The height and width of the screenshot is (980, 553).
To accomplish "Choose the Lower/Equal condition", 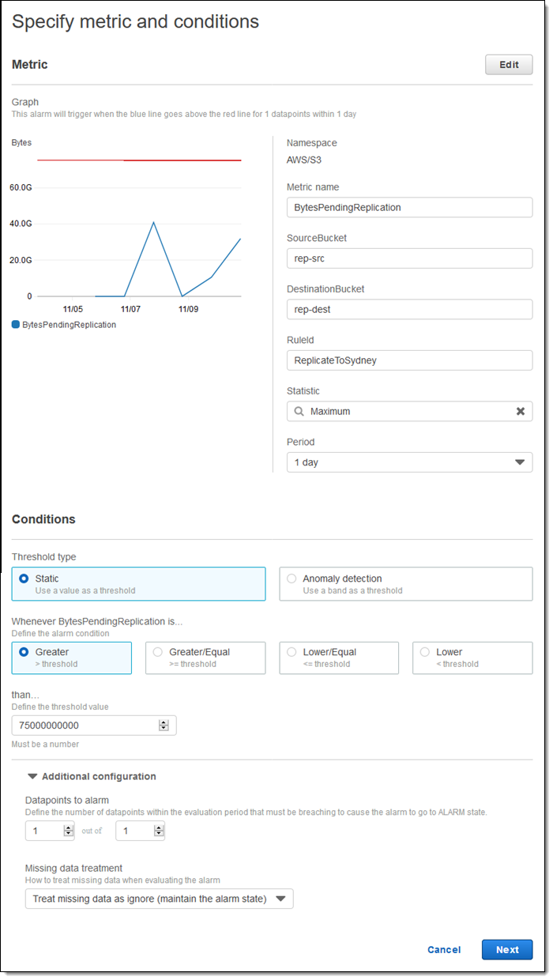I will tap(292, 652).
